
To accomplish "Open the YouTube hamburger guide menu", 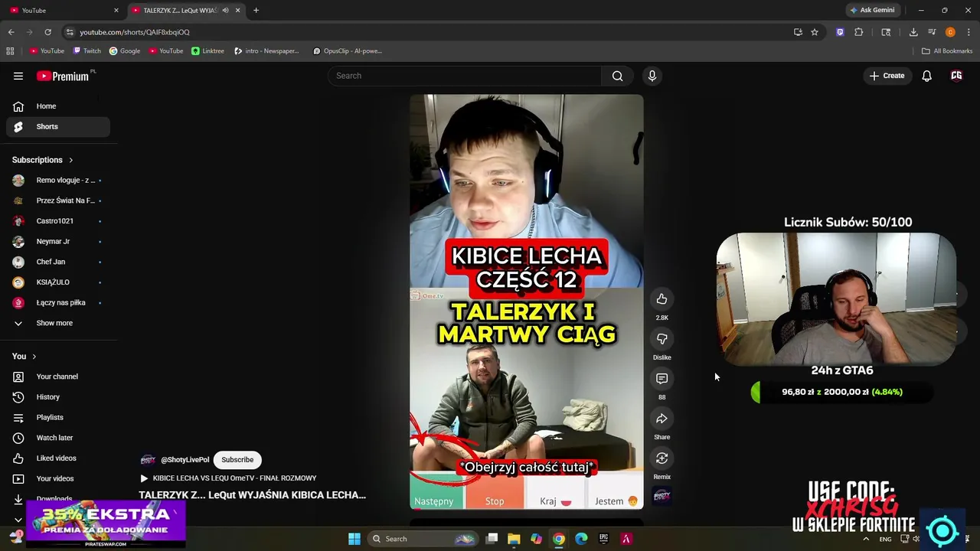I will click(x=18, y=76).
